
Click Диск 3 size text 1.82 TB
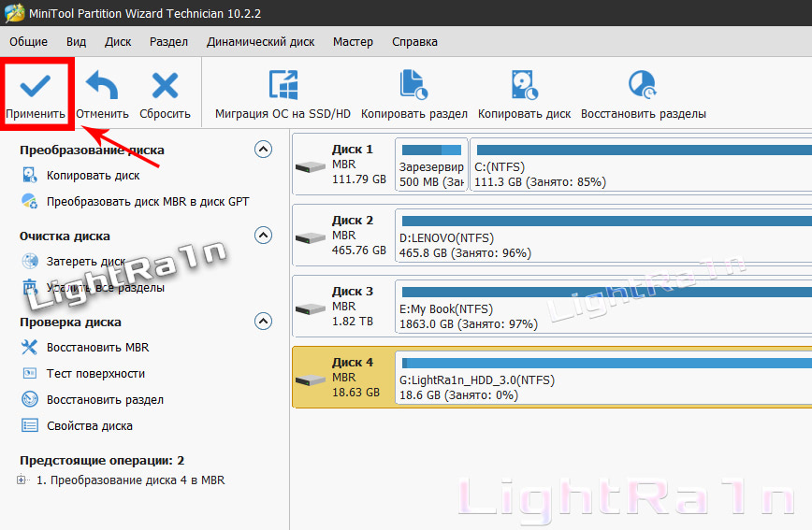[352, 321]
